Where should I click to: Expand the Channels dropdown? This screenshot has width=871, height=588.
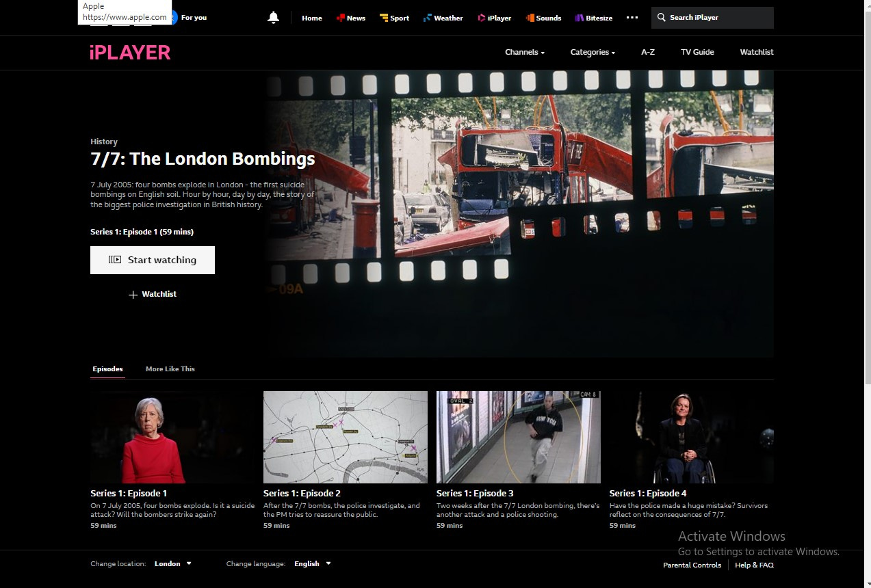point(525,52)
